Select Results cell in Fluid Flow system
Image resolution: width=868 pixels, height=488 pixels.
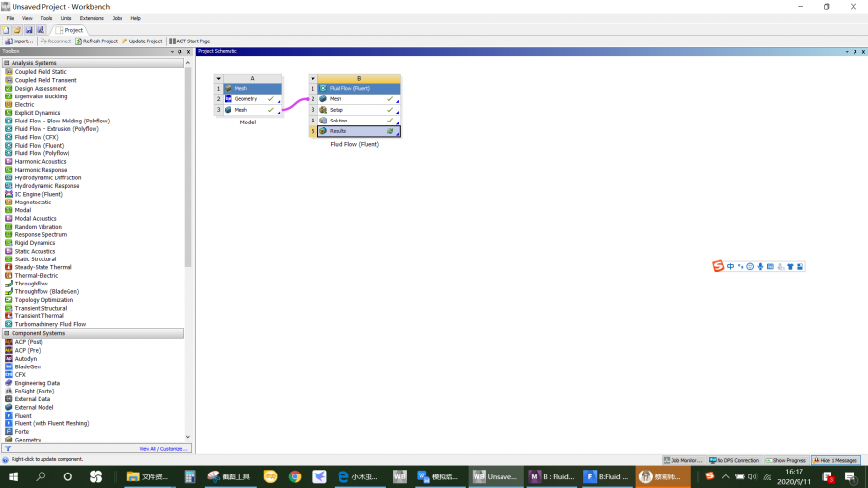tap(359, 131)
